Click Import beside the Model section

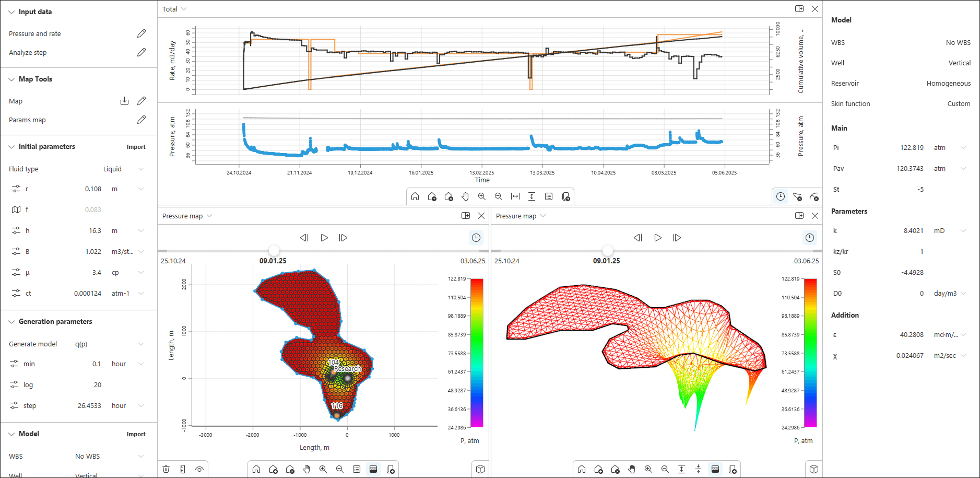pyautogui.click(x=136, y=434)
